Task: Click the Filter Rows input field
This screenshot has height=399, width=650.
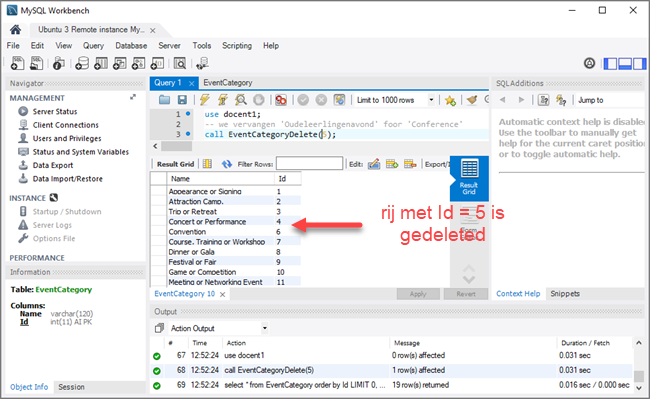Action: pos(309,164)
